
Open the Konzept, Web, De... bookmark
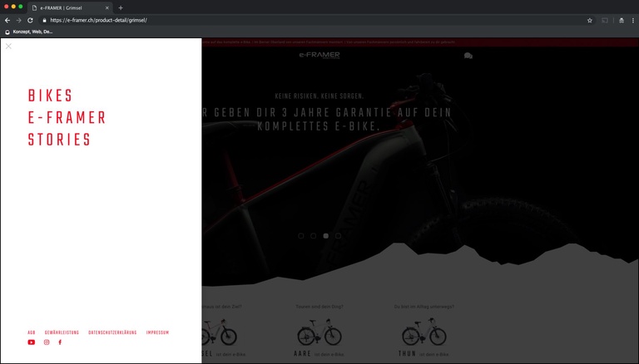(x=29, y=32)
